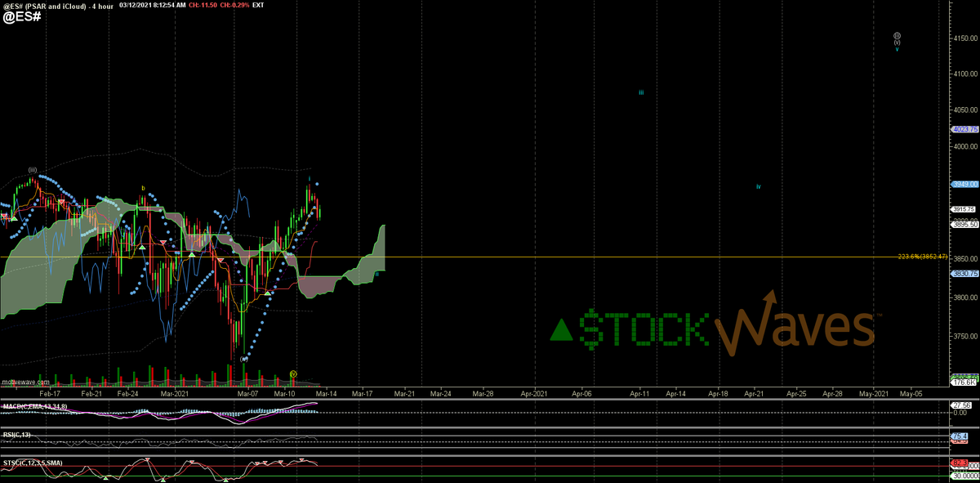Click the 3830.75 price tag on axis
Viewport: 980px width, 483px height.
click(x=964, y=274)
